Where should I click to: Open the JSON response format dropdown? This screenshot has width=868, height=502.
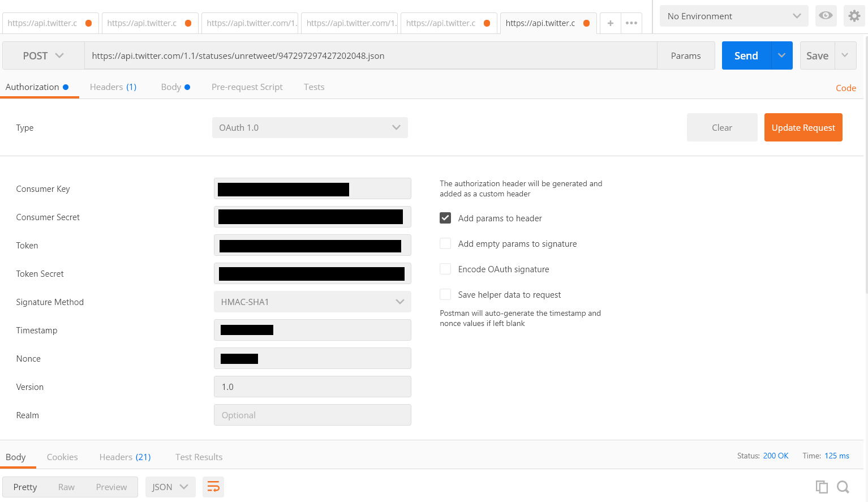[170, 487]
